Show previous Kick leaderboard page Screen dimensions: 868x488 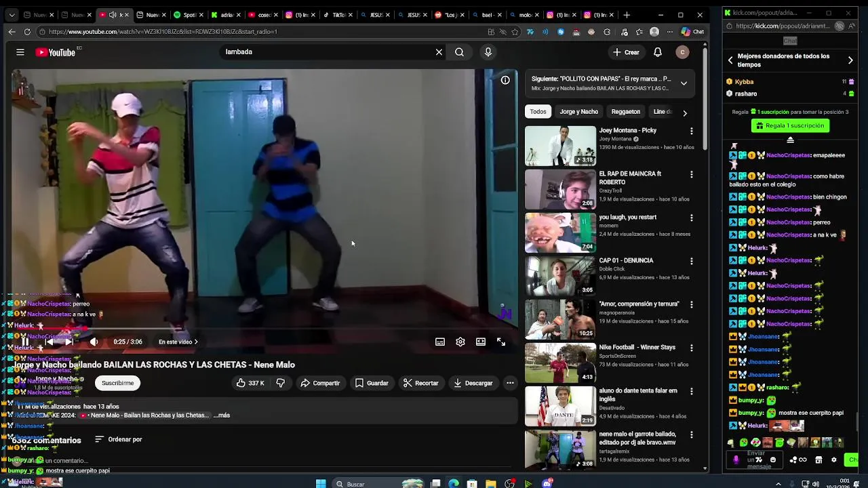pyautogui.click(x=730, y=60)
